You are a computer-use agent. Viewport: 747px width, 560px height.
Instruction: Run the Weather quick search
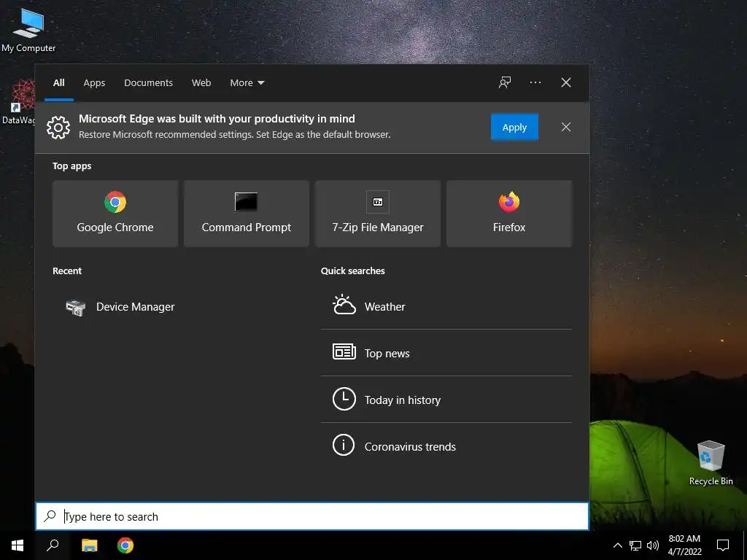(446, 306)
